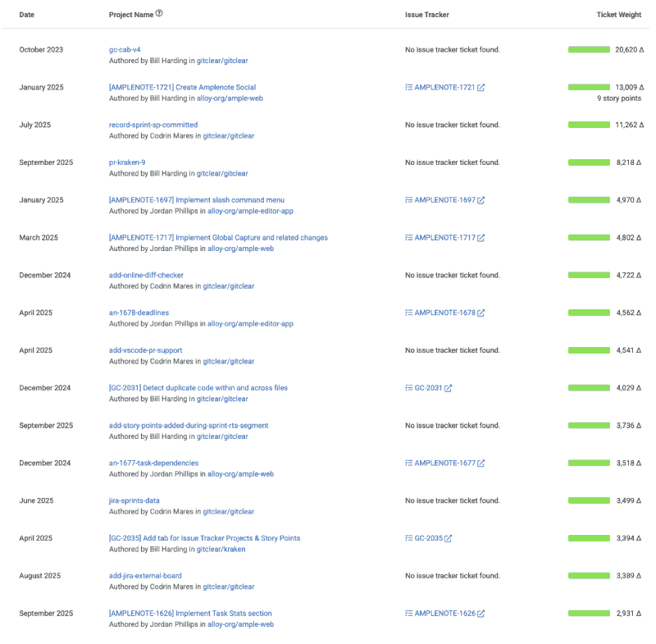Open gitclear/kraken repository link
The height and width of the screenshot is (644, 656).
[x=221, y=549]
